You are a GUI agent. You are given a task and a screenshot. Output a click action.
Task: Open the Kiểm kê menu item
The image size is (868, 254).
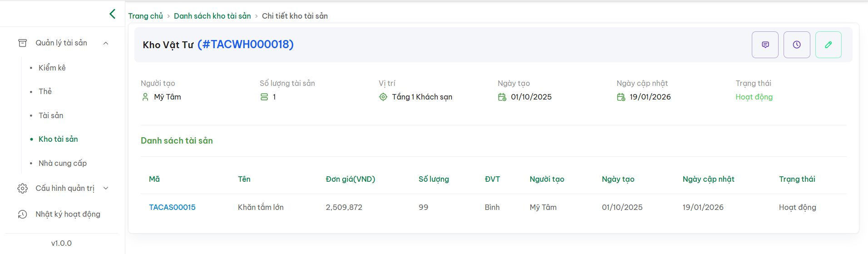click(52, 68)
